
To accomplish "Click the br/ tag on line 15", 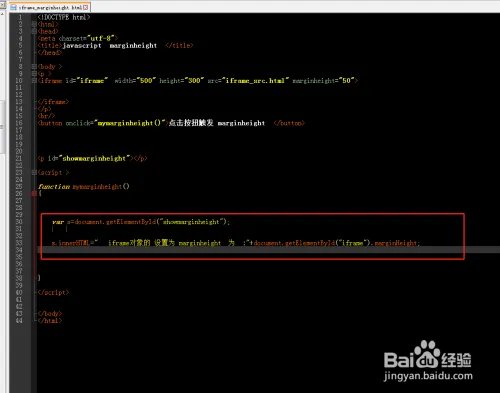I will pyautogui.click(x=46, y=116).
